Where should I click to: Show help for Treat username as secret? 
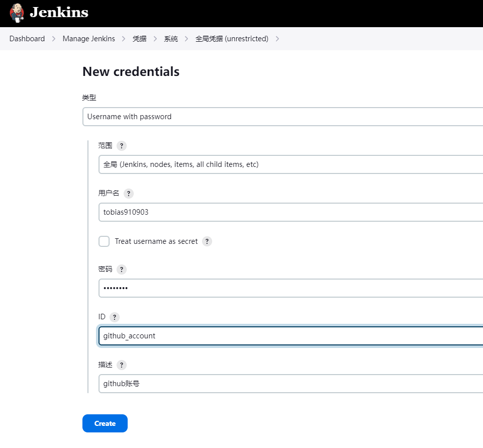(x=207, y=241)
